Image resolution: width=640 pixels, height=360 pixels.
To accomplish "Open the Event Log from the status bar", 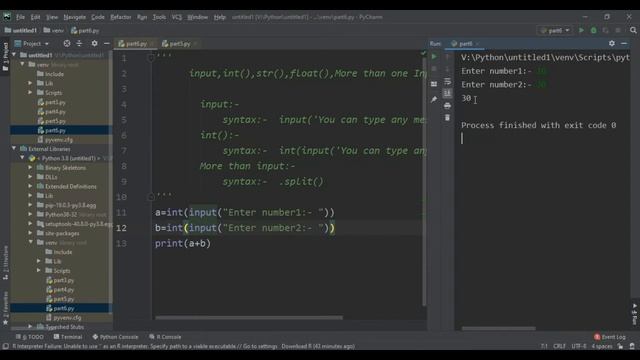I will click(610, 337).
